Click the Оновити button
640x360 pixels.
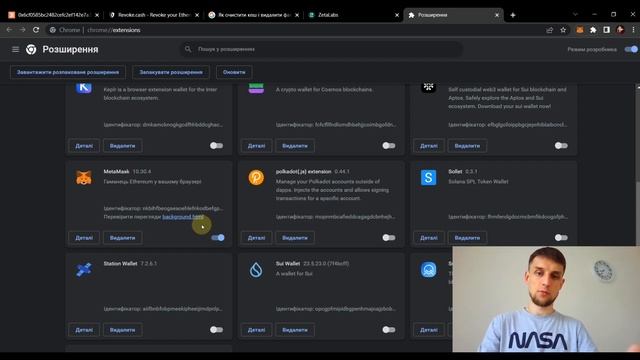234,72
